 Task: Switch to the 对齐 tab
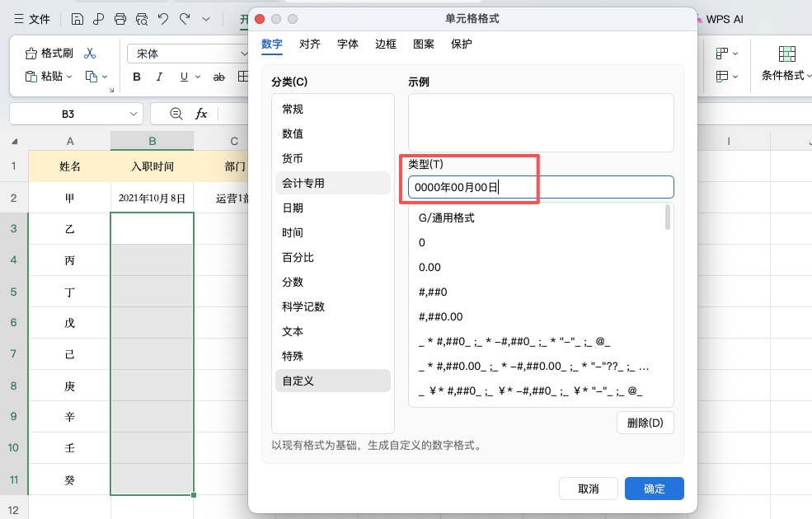(x=310, y=44)
